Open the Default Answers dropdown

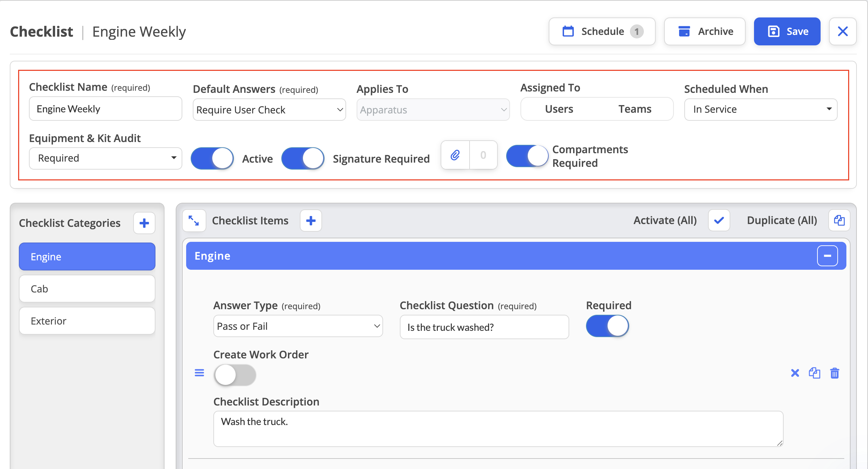pyautogui.click(x=269, y=110)
